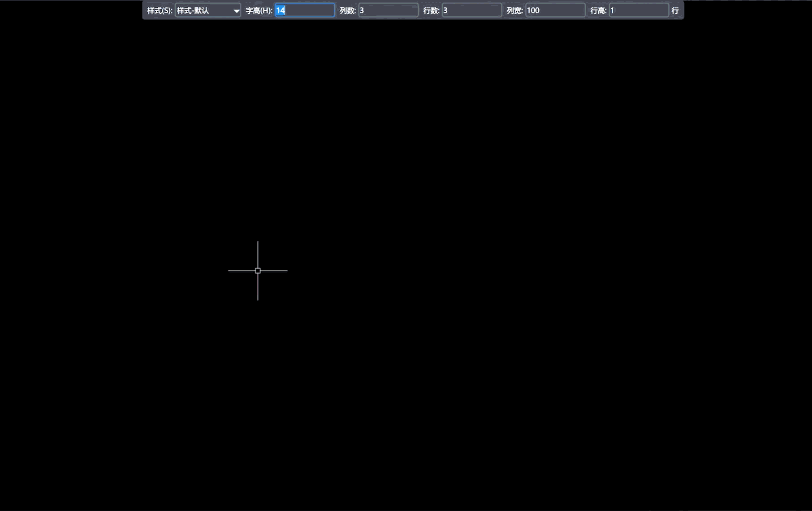
Task: Click the 列数: label text
Action: click(x=347, y=10)
